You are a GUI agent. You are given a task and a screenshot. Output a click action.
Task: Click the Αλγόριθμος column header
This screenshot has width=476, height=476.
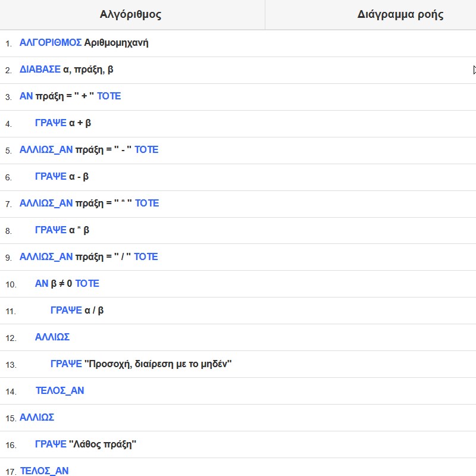pyautogui.click(x=130, y=14)
